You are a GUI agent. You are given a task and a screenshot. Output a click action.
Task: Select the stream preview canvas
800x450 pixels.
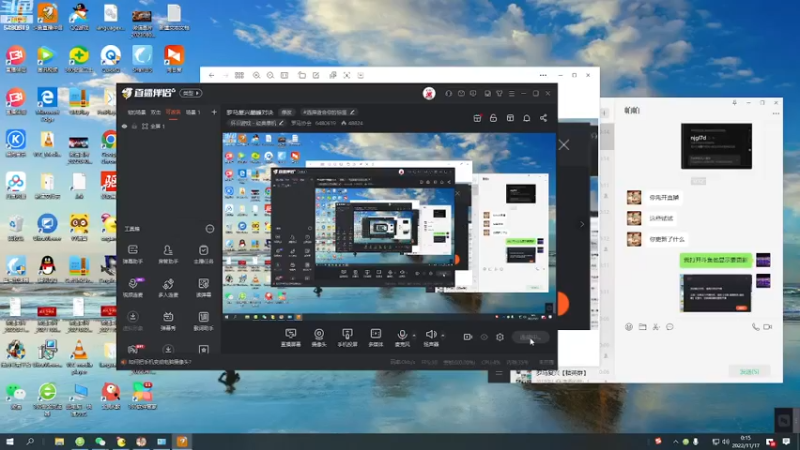tap(389, 227)
